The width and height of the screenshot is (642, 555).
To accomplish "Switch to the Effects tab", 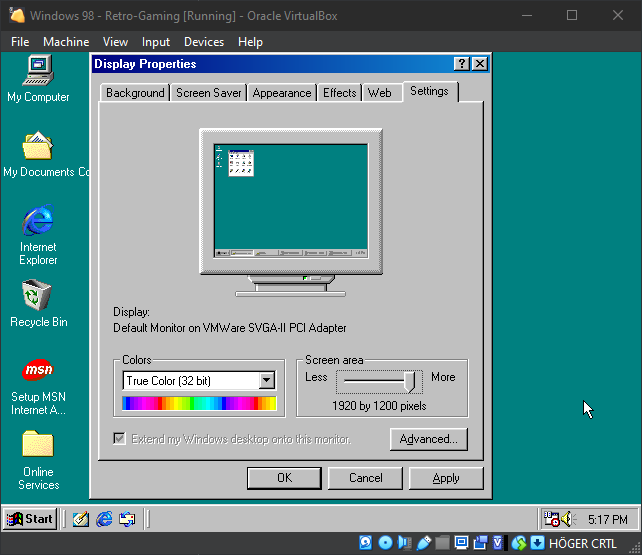I will [x=339, y=93].
